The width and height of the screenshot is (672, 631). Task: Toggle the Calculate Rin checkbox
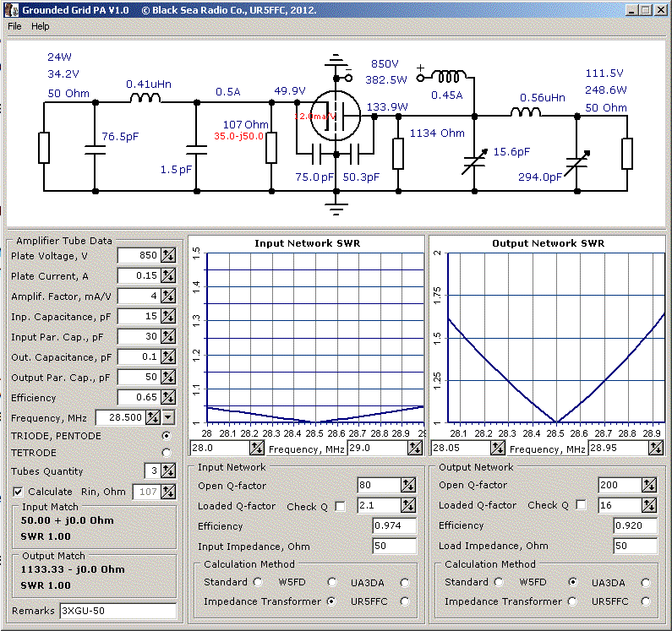(18, 492)
